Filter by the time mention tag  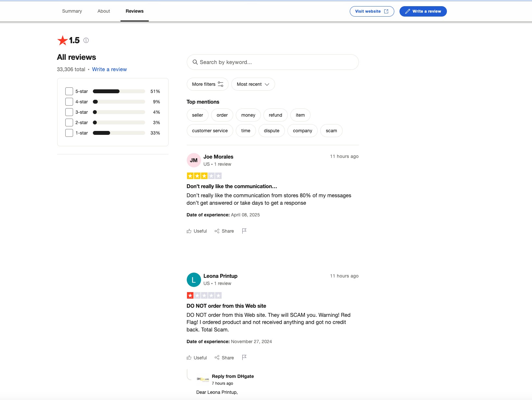[246, 131]
